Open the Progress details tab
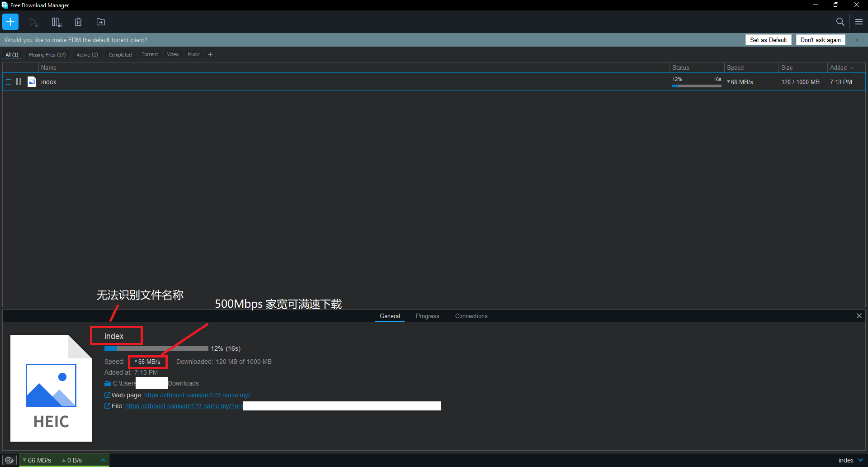 point(428,316)
